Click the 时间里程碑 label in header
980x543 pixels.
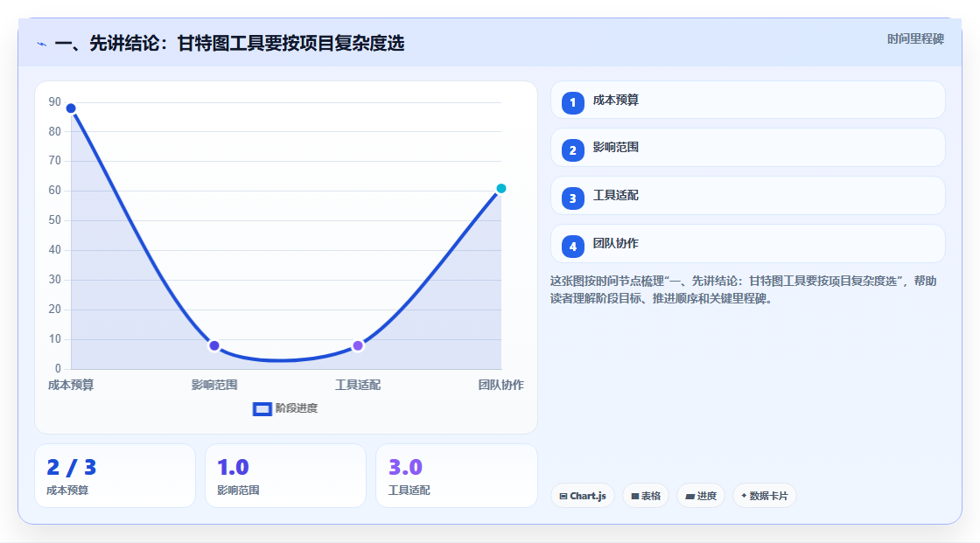pos(915,39)
